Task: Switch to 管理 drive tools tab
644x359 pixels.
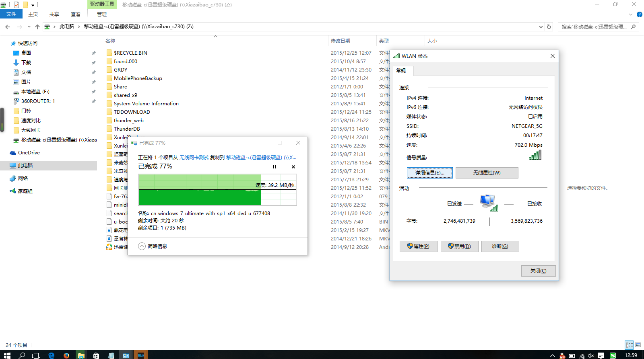Action: 102,14
